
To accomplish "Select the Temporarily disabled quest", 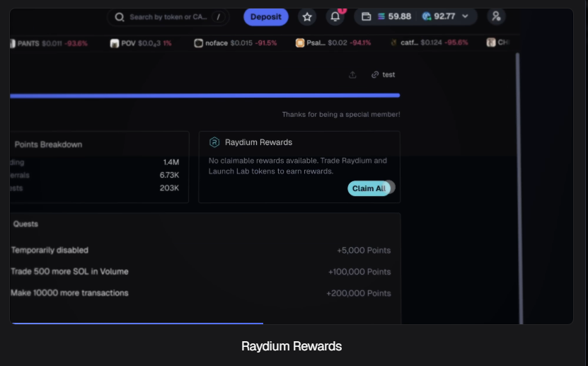I will 50,250.
